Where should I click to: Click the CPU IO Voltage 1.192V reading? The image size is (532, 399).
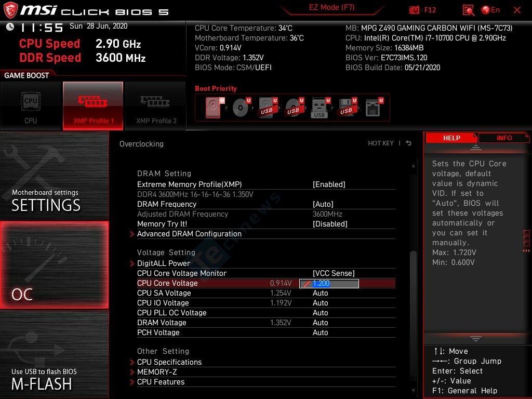281,303
